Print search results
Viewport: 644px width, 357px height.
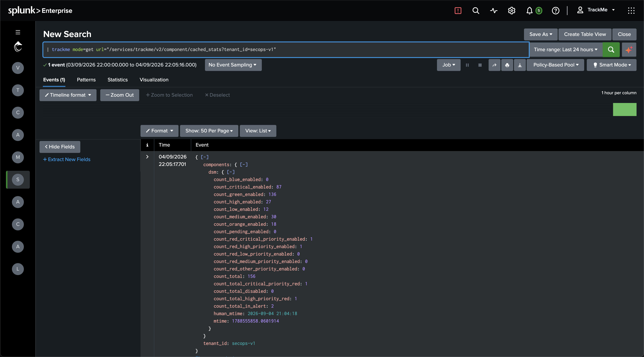pos(507,65)
